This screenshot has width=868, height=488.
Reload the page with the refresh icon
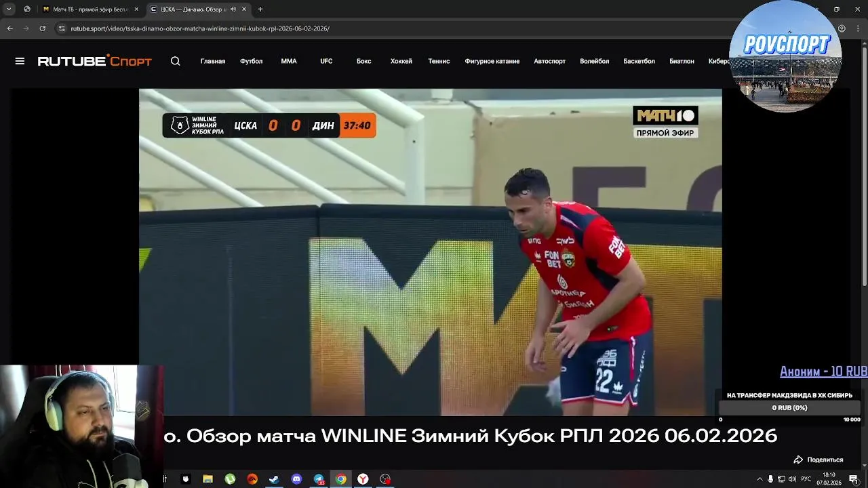tap(42, 28)
